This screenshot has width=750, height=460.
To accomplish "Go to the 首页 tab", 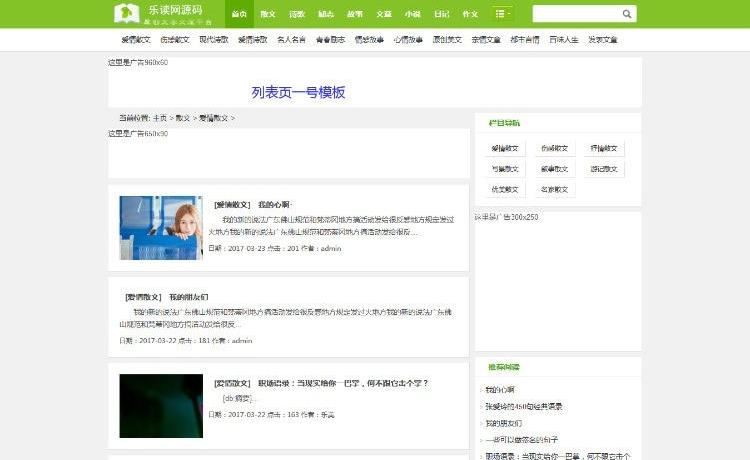I will (x=239, y=14).
